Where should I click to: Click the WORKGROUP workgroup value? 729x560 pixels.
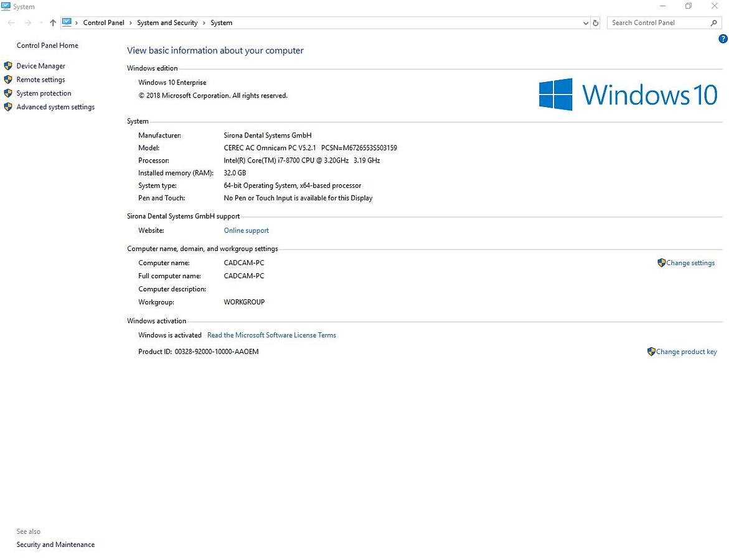click(x=244, y=302)
